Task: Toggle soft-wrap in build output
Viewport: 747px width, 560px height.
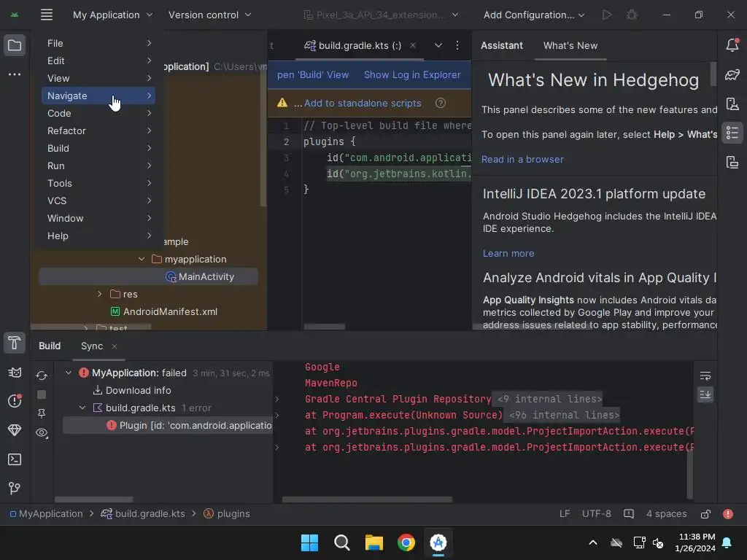Action: click(x=705, y=376)
